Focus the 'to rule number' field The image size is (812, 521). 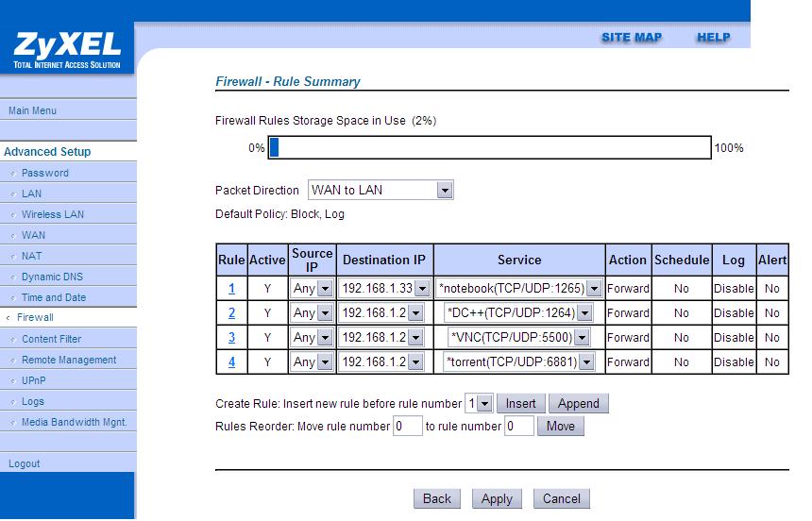tap(519, 427)
